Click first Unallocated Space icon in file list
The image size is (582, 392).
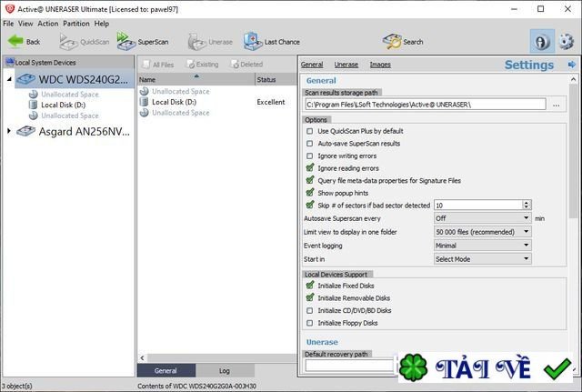tap(144, 91)
